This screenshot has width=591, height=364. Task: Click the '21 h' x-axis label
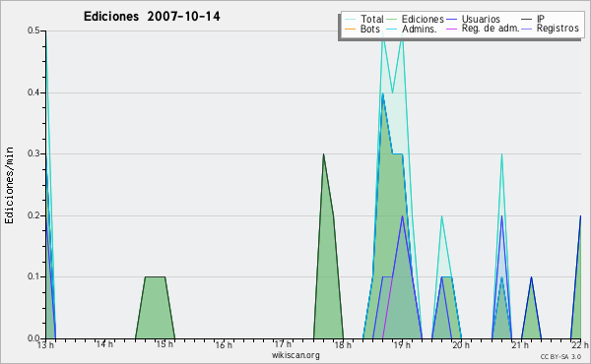[x=520, y=344]
